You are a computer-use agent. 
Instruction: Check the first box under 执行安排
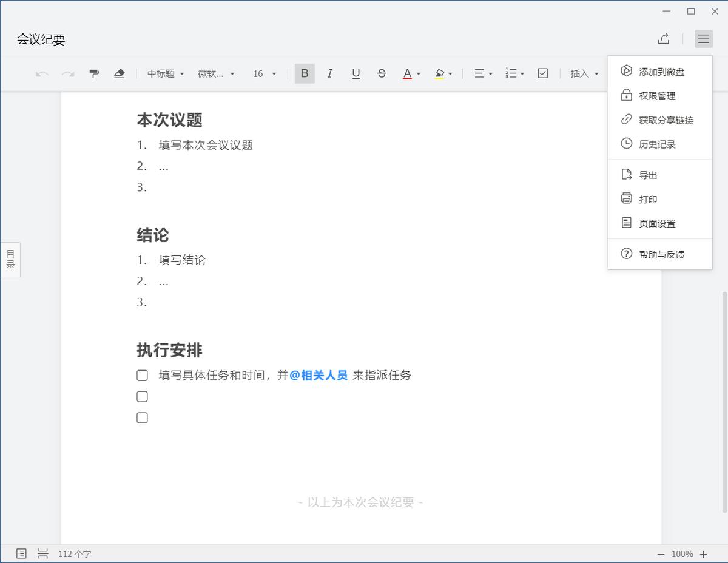142,375
